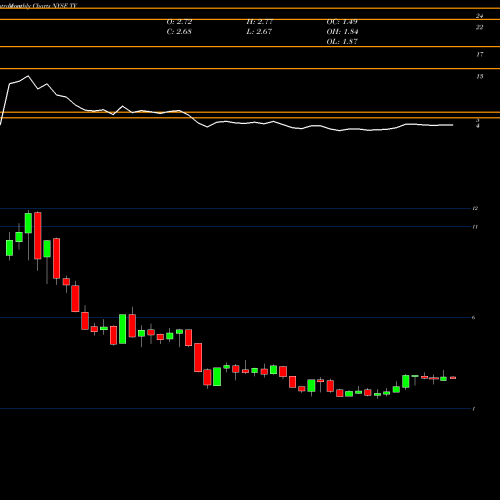This screenshot has height=500, width=500.
Task: Click the '22' upper axis label
Action: tap(479, 27)
